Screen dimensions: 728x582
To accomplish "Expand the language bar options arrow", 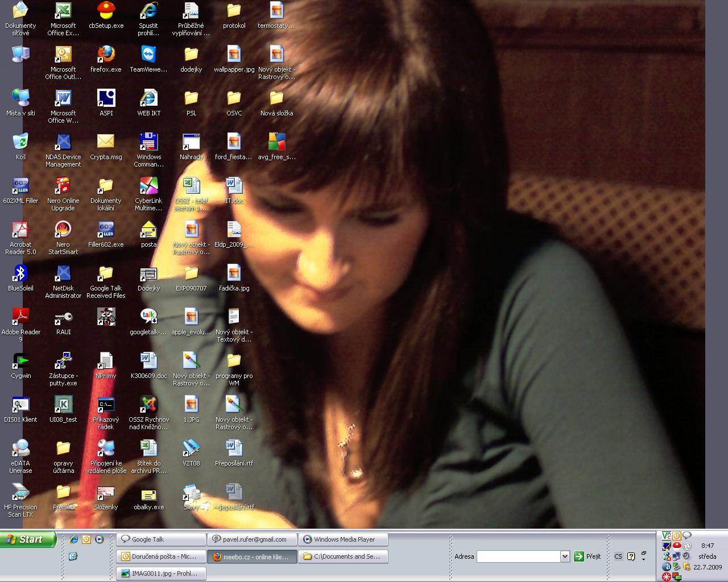I will tap(644, 559).
